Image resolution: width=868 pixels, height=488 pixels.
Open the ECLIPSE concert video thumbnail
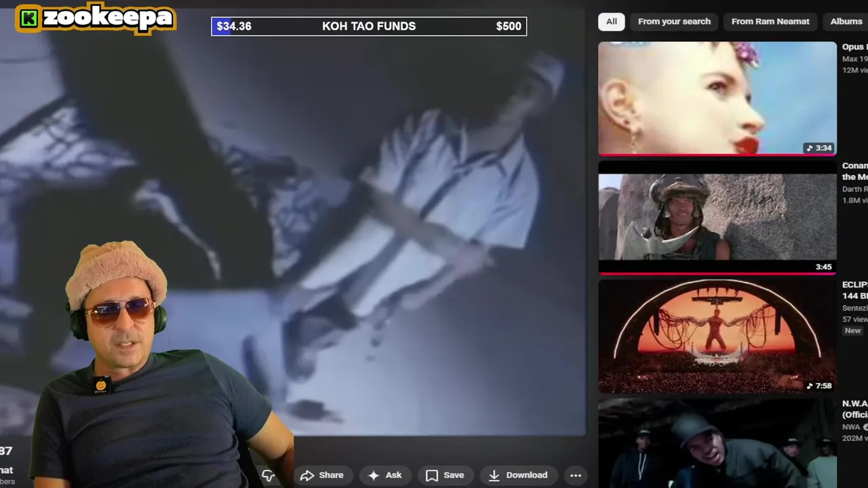[717, 336]
